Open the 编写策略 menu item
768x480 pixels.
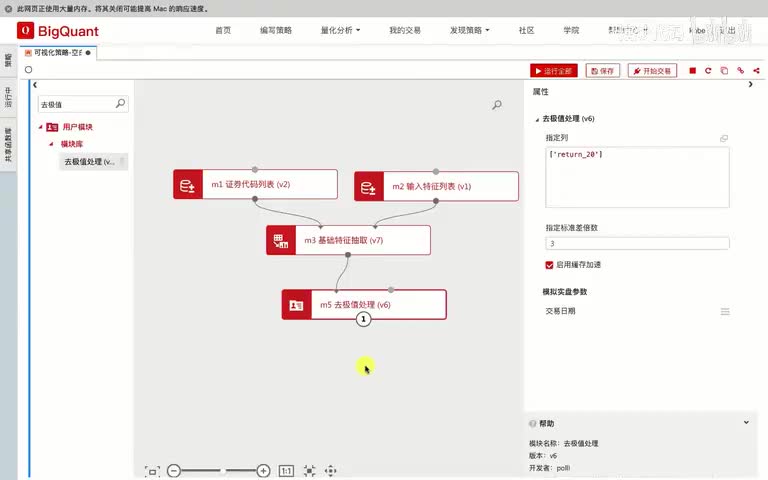(x=276, y=30)
